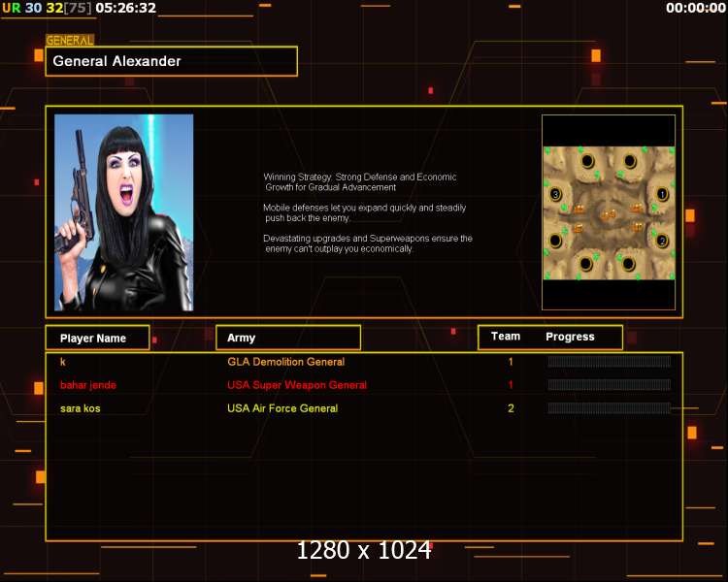Screen dimensions: 728x582
Task: Click progress bar for player k
Action: pos(610,362)
